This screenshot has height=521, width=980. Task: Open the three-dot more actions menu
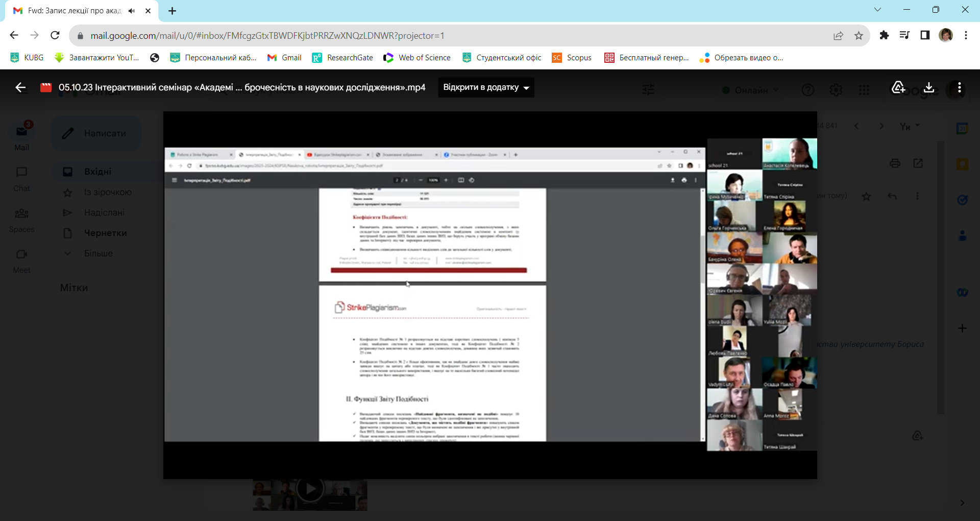click(960, 88)
